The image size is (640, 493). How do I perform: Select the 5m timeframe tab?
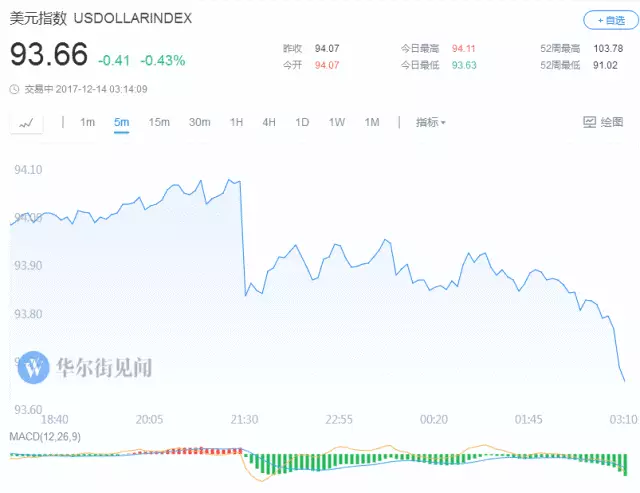[x=122, y=122]
